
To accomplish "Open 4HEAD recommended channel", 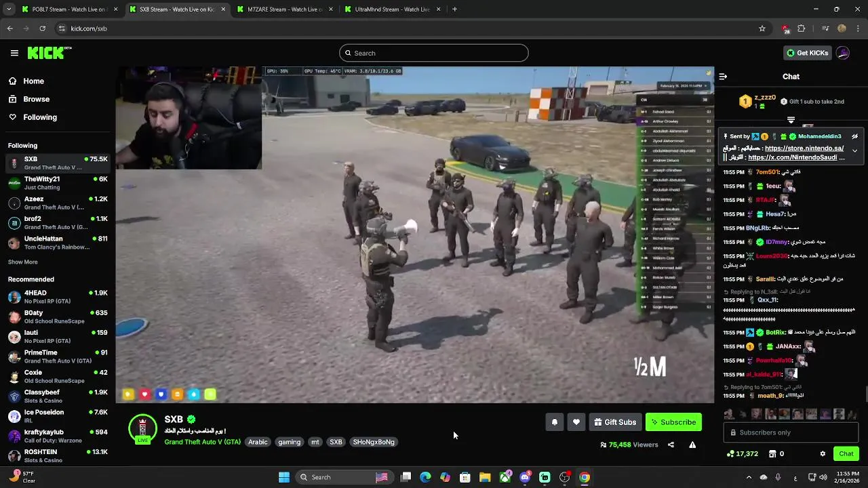I will pos(58,297).
